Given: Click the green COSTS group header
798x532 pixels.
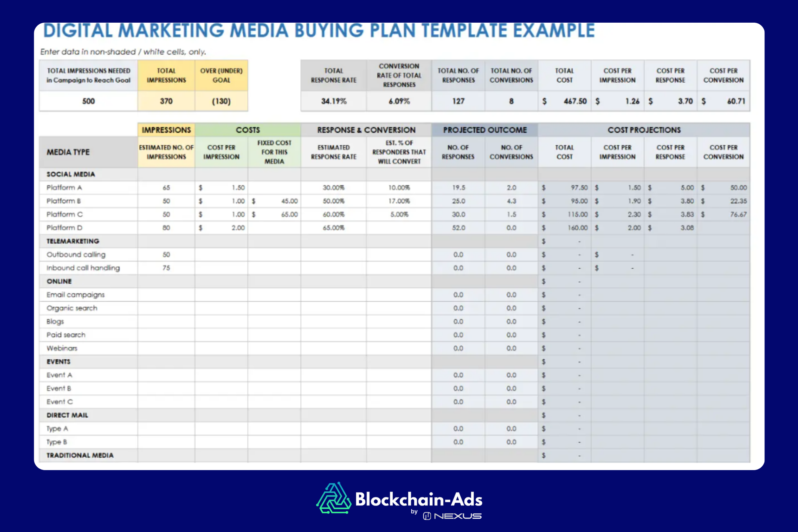Looking at the screenshot, I should [248, 130].
